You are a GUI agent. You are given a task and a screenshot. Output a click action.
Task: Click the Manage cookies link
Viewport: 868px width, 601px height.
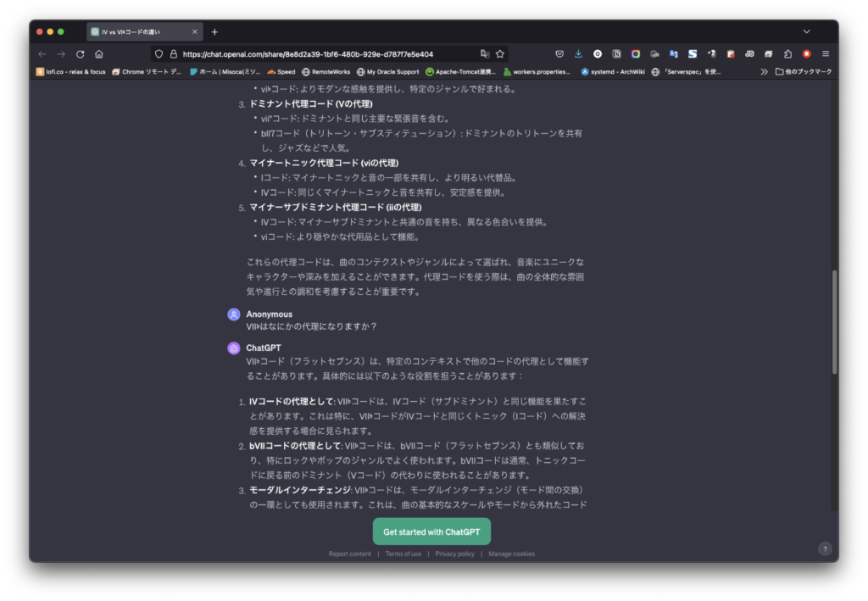tap(511, 554)
